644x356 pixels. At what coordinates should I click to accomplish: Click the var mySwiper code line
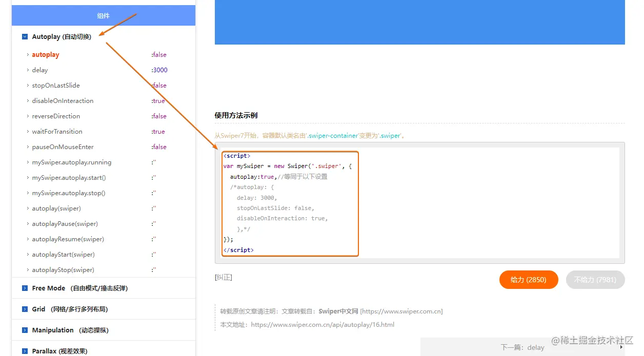tap(288, 166)
